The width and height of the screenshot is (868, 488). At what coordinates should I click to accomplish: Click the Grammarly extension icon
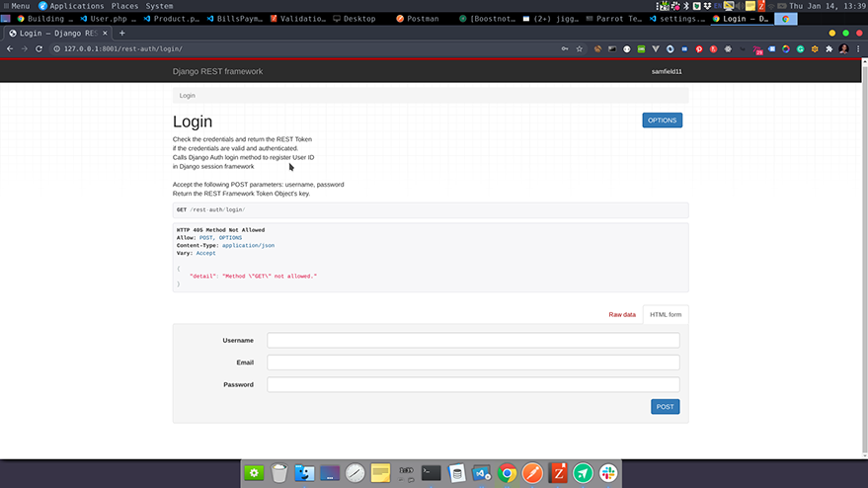coord(800,48)
